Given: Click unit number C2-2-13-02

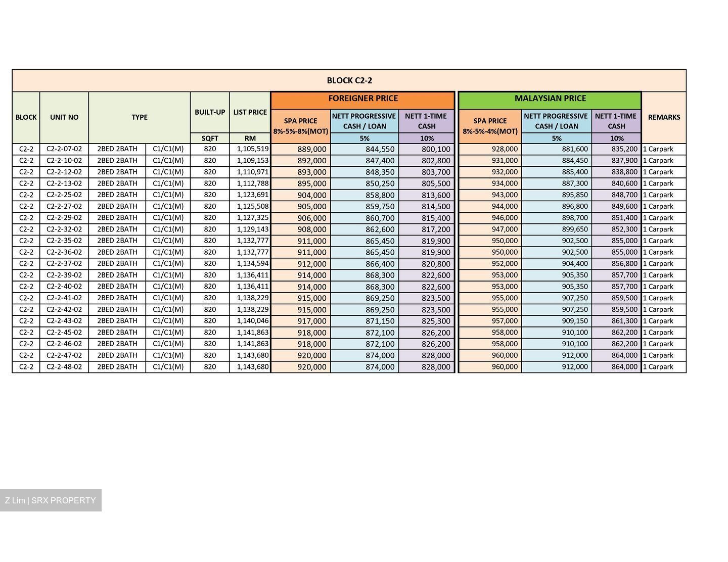Looking at the screenshot, I should click(x=64, y=183).
